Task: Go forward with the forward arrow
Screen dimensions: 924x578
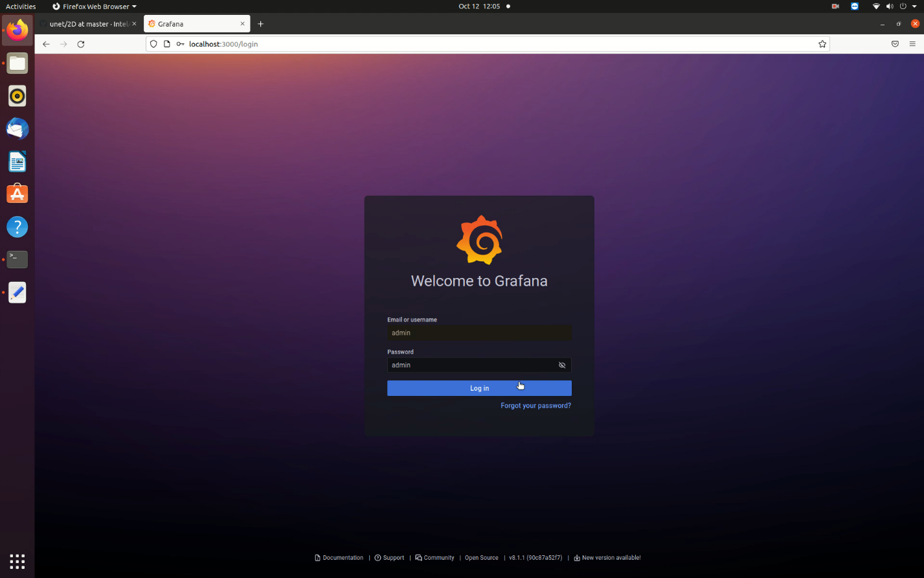Action: [x=63, y=44]
